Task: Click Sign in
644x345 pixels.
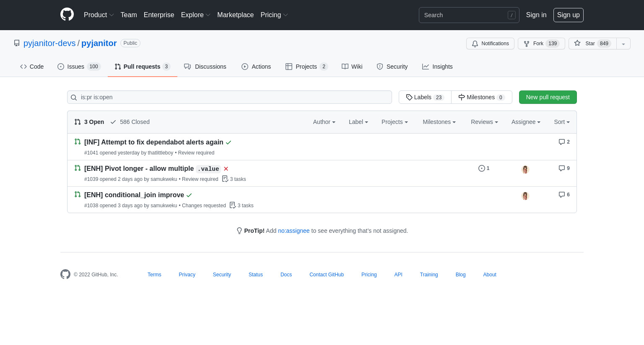Action: click(536, 15)
